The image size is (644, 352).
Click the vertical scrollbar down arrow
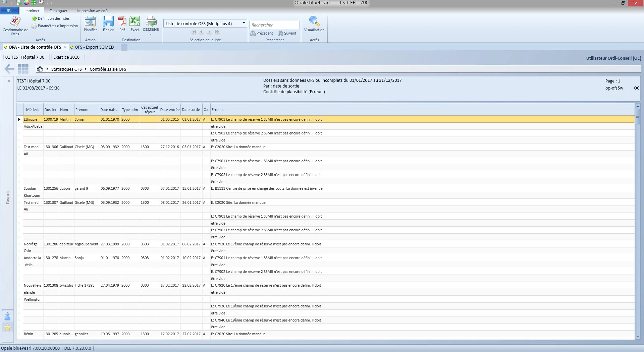(x=638, y=337)
